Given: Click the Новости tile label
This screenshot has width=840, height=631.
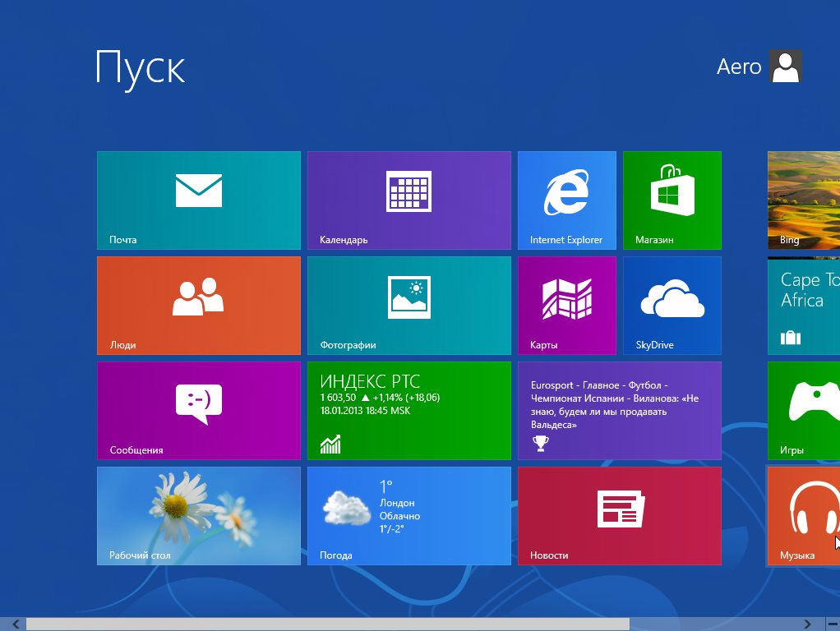Looking at the screenshot, I should [549, 555].
